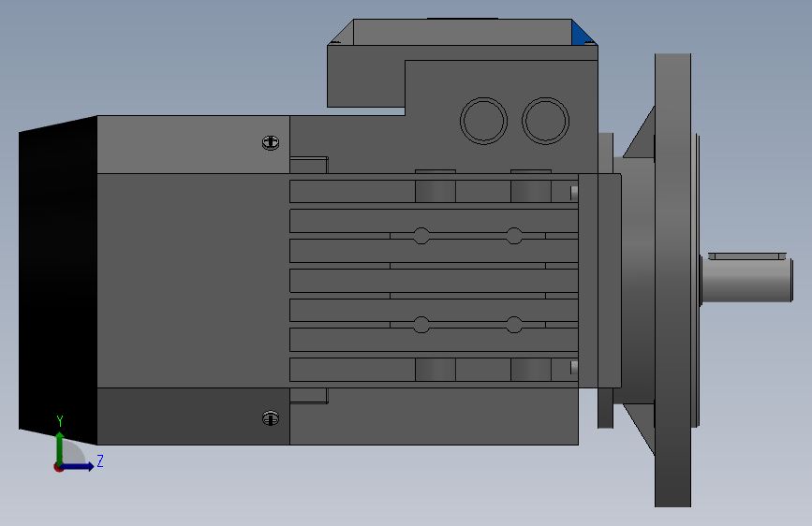Click the green Y axis arrow of the triad
This screenshot has width=812, height=526.
point(60,448)
